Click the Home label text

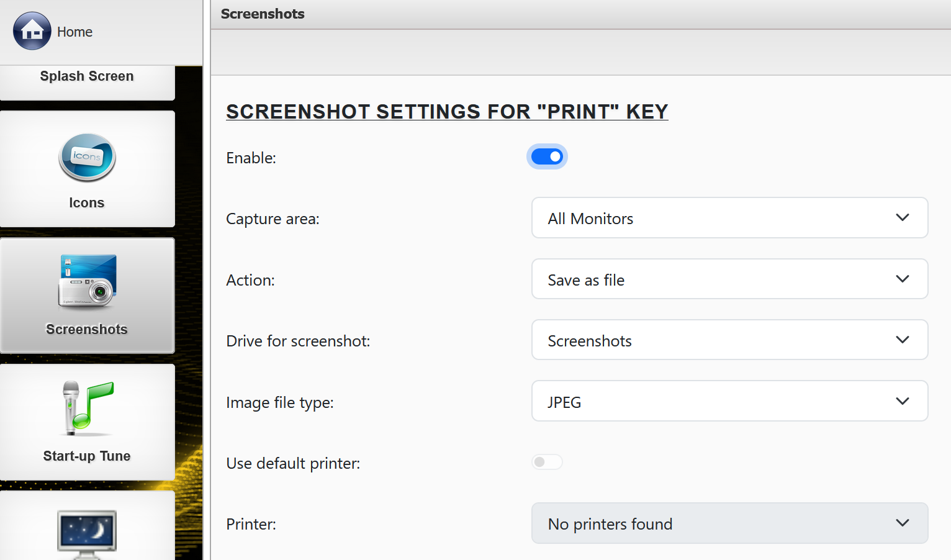pyautogui.click(x=74, y=32)
